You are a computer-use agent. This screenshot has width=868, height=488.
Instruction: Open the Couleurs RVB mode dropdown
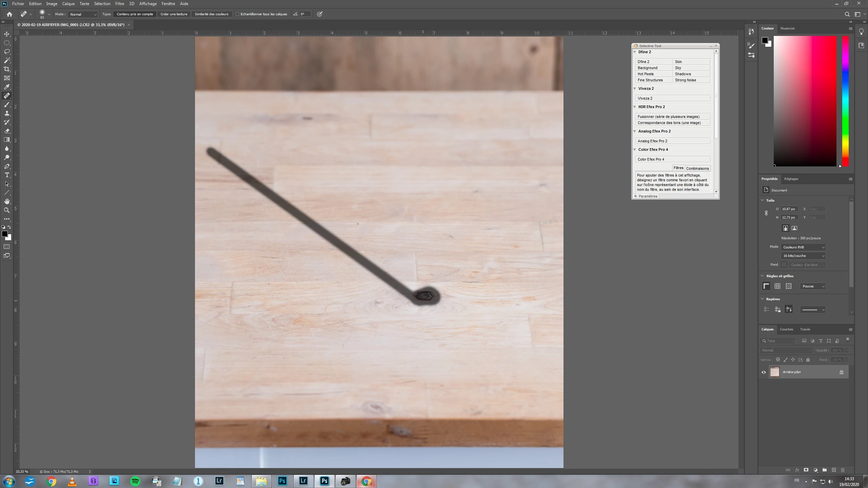803,247
